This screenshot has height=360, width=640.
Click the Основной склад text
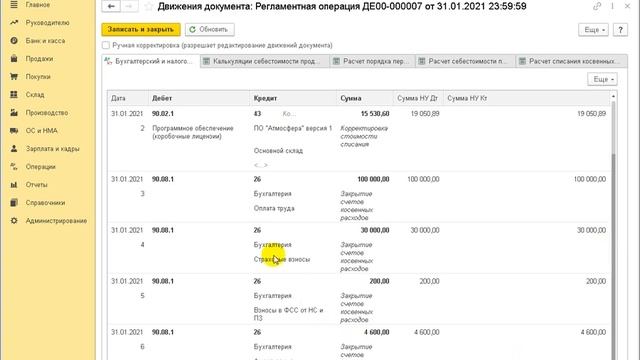(278, 151)
